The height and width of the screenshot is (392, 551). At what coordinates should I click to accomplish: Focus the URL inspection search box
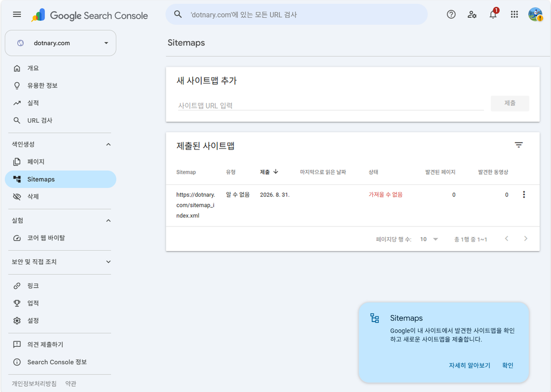point(296,15)
